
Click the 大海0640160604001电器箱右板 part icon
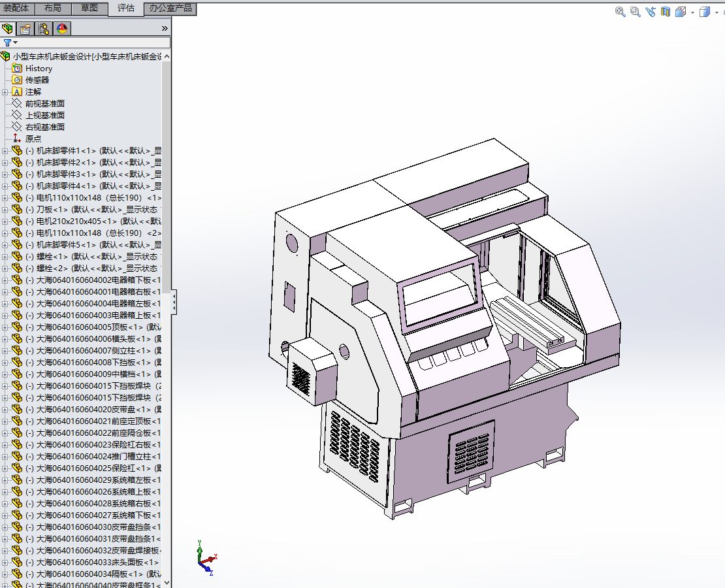[x=17, y=291]
